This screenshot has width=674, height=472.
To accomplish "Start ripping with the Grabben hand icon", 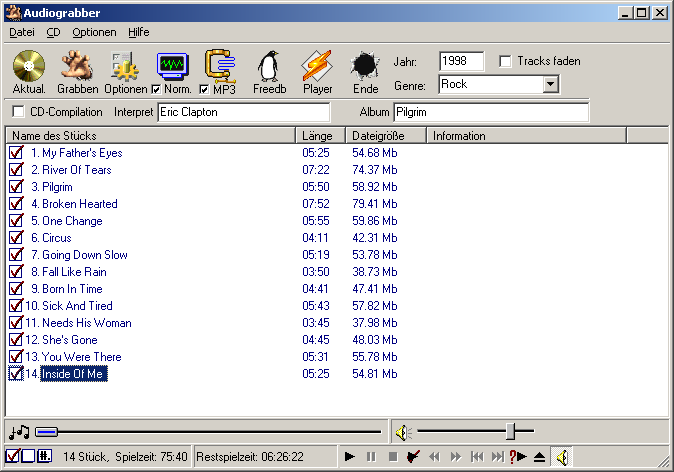I will pyautogui.click(x=77, y=72).
